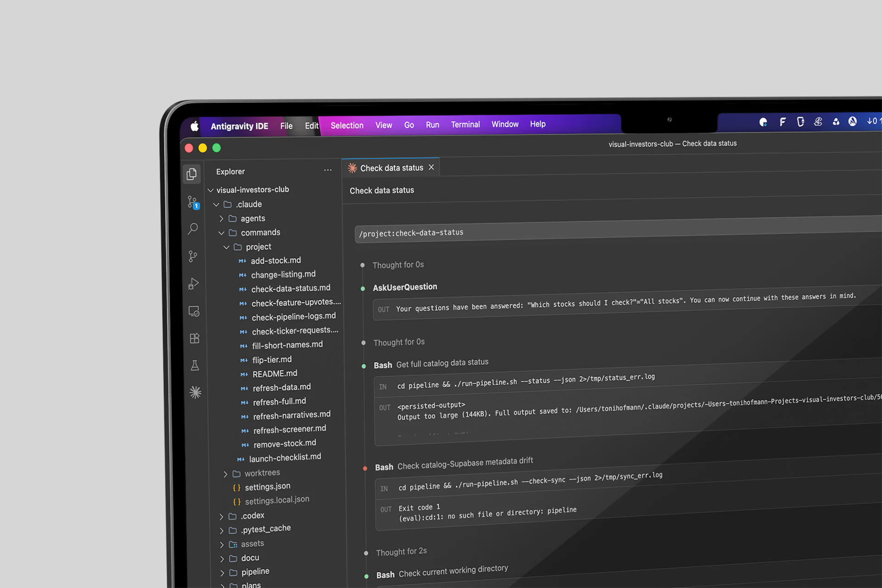Open the Selection menu

347,125
